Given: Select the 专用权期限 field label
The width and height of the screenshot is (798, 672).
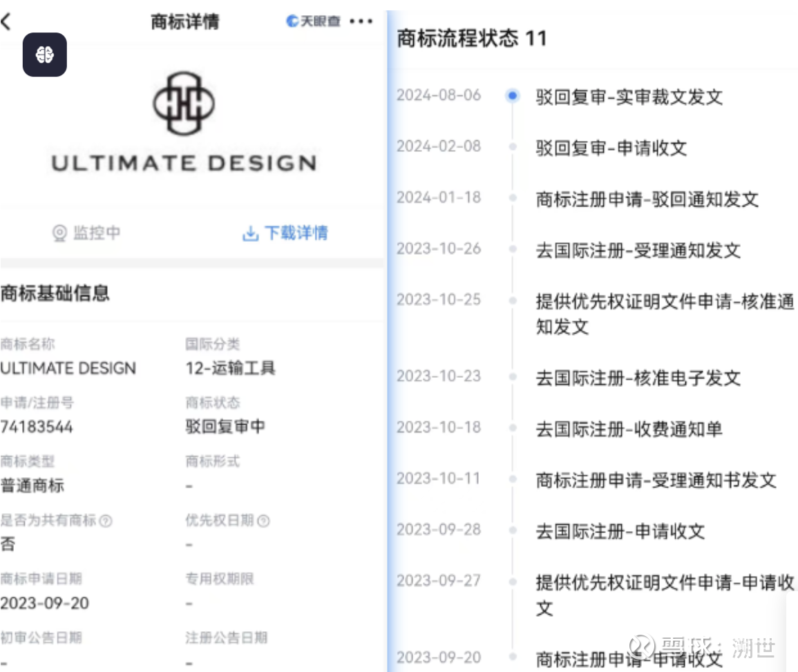Looking at the screenshot, I should pyautogui.click(x=219, y=579).
